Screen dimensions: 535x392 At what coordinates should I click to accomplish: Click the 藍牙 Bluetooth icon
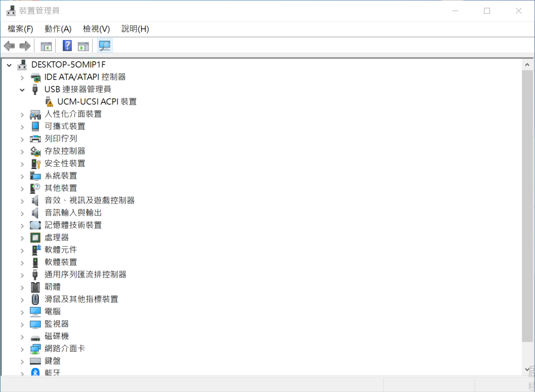click(x=35, y=372)
